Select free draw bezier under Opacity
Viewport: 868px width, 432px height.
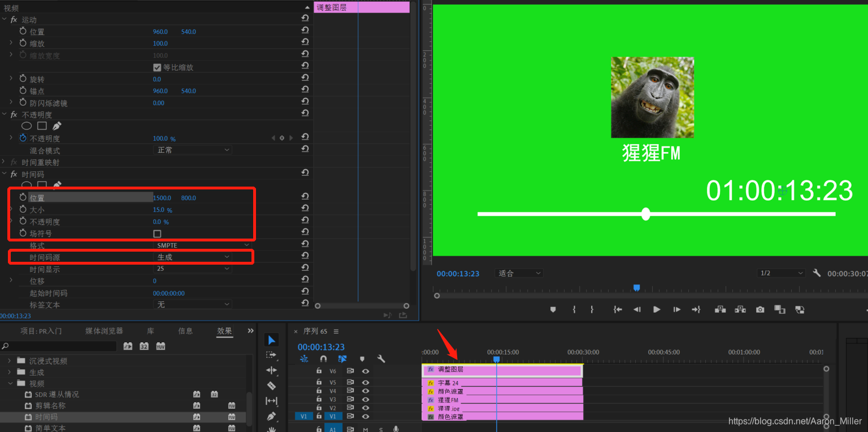pyautogui.click(x=57, y=126)
